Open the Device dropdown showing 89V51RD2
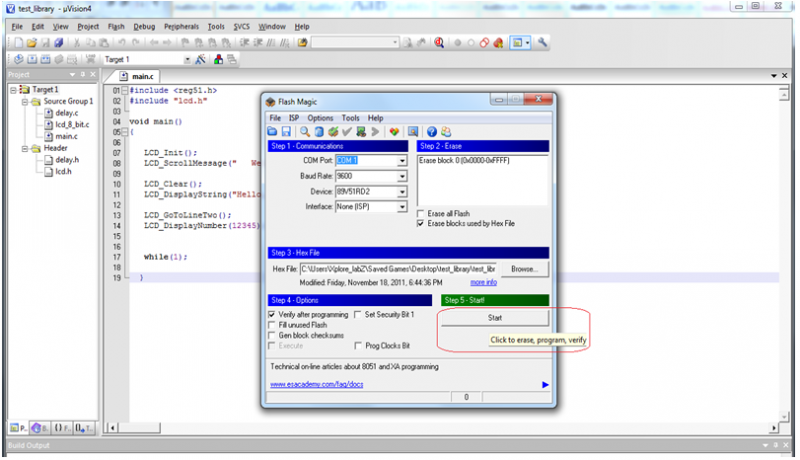The height and width of the screenshot is (460, 800). 402,192
